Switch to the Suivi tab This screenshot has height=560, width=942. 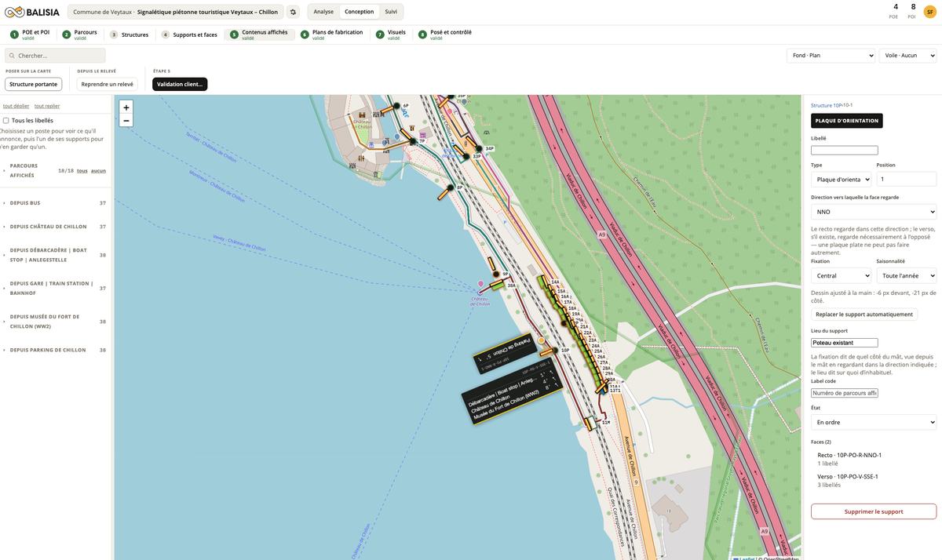pyautogui.click(x=391, y=12)
